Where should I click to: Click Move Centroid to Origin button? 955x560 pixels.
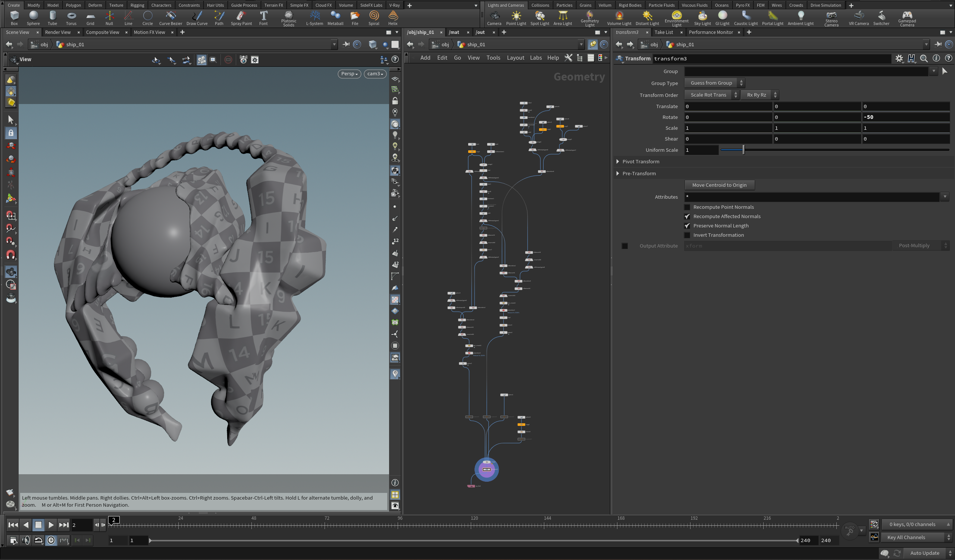(719, 185)
